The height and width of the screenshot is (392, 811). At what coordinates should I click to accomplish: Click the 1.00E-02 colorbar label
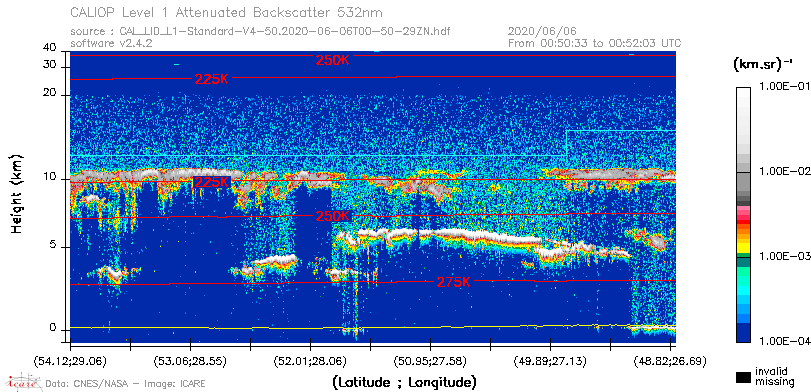[x=783, y=171]
